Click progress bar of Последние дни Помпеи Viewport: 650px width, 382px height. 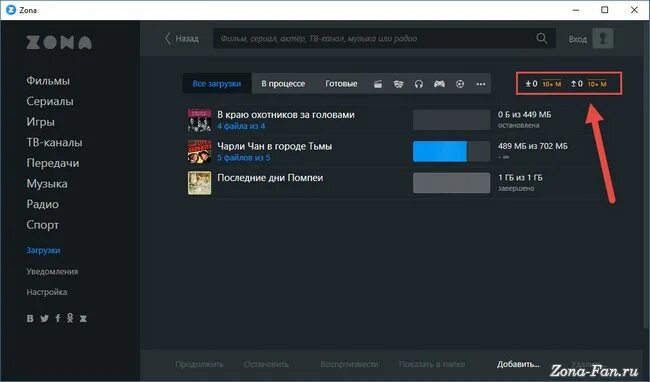tap(451, 183)
